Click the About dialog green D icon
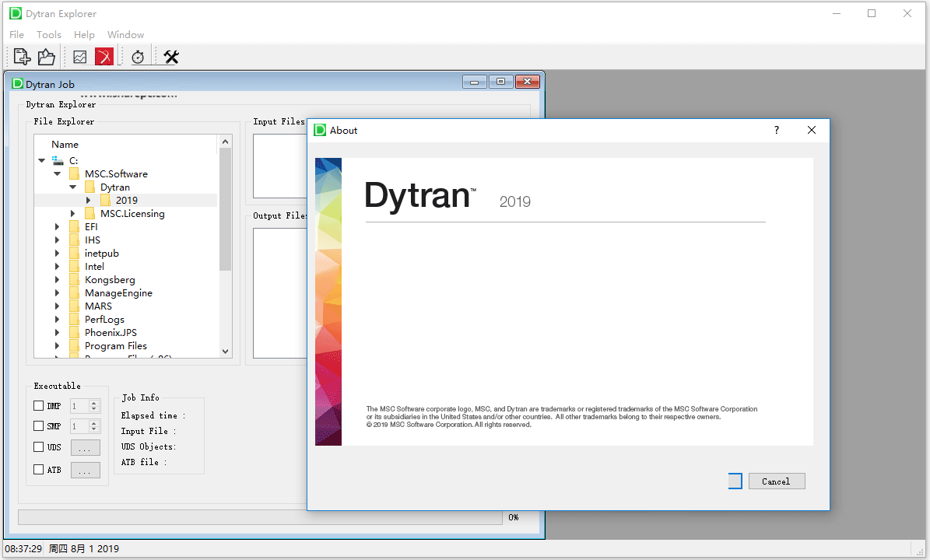 pyautogui.click(x=320, y=130)
